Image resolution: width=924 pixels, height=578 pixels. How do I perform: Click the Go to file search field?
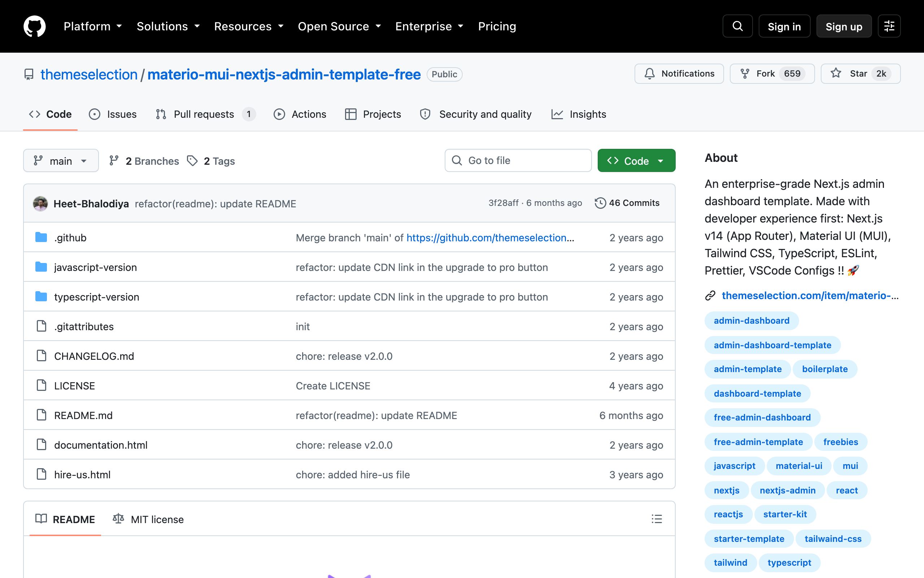pyautogui.click(x=518, y=160)
